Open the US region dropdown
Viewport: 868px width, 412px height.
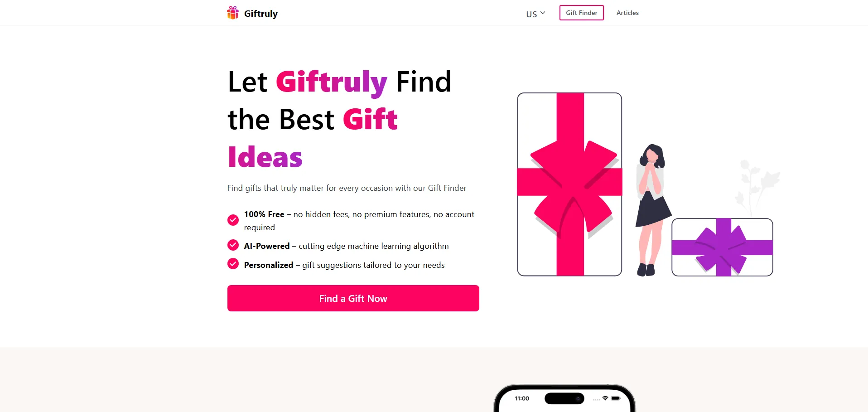[535, 14]
